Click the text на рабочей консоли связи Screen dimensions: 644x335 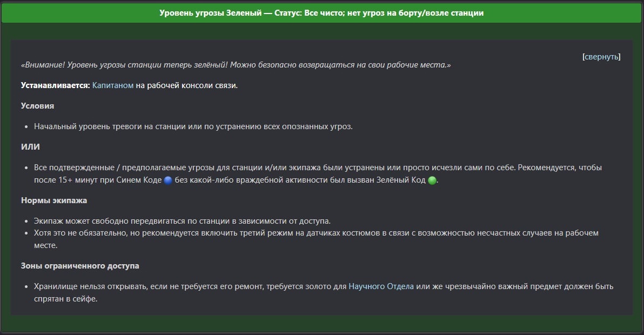coord(186,85)
